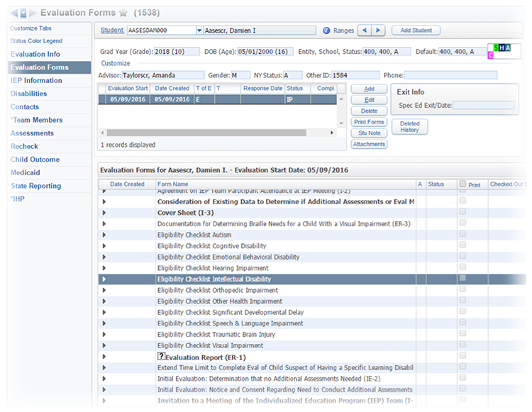Expand Eligibility Checklist Autism row
Screen dimensions: 532x412
click(x=104, y=235)
